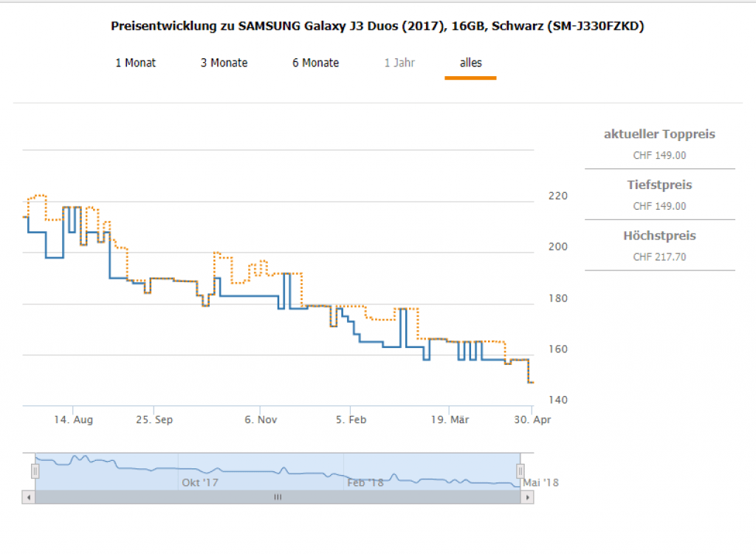The image size is (756, 554).
Task: Select the alles range tab
Action: [x=470, y=63]
